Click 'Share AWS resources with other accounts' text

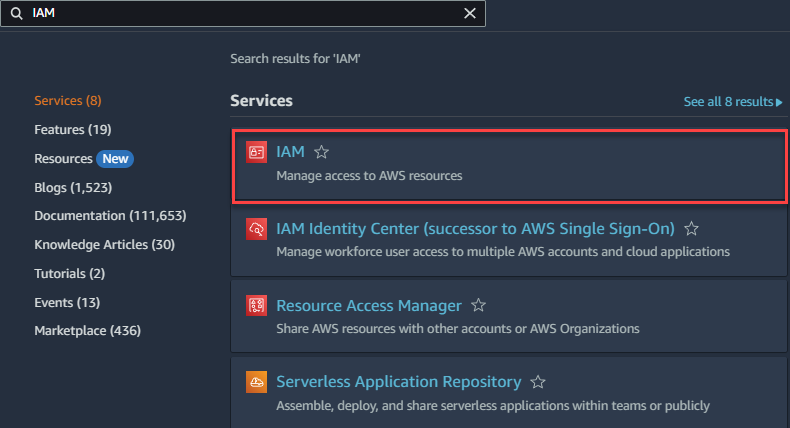point(457,329)
